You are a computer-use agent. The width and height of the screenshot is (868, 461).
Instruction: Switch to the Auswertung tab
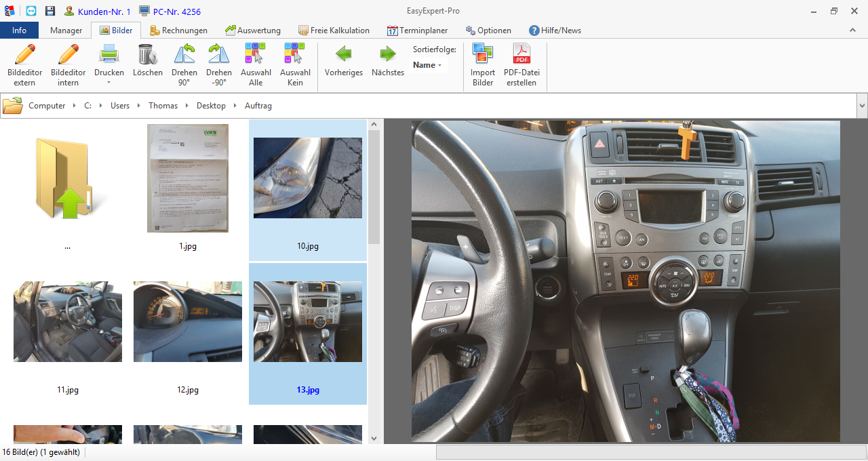(x=253, y=31)
